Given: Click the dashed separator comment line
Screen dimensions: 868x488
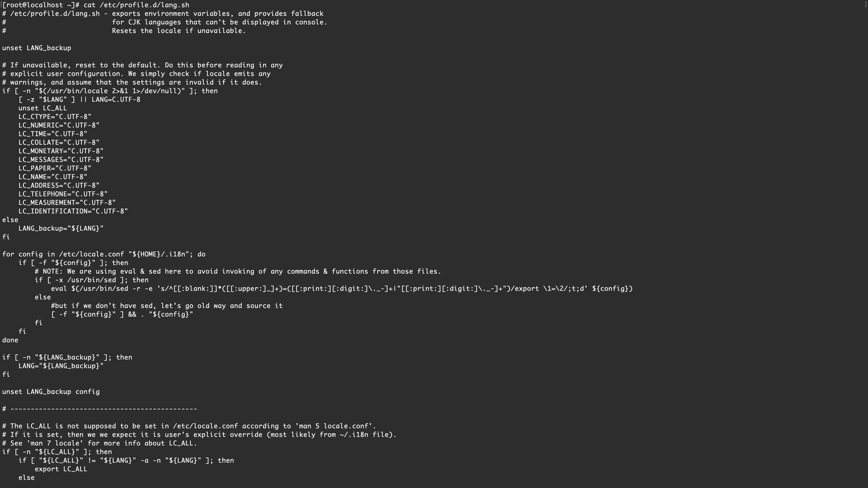Looking at the screenshot, I should [100, 409].
